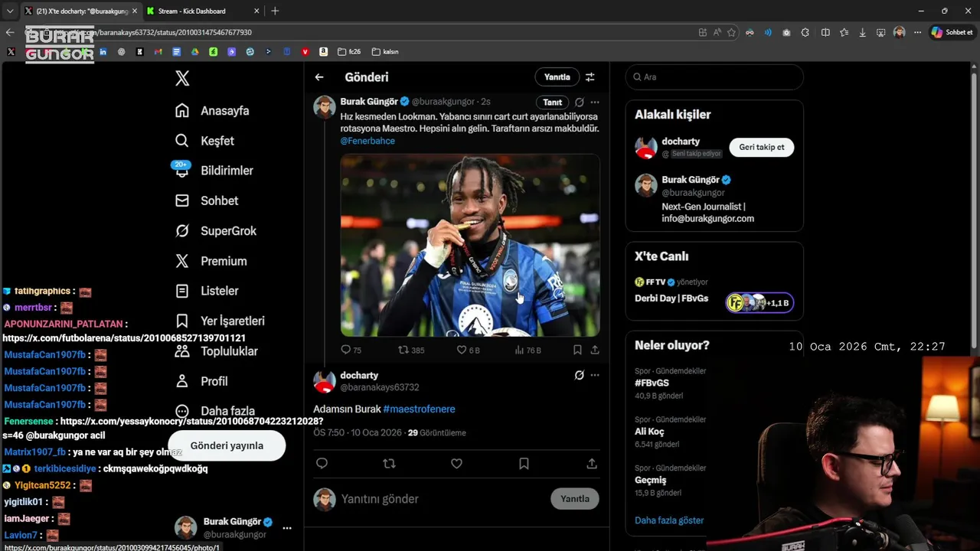Image resolution: width=980 pixels, height=551 pixels.
Task: Open reply sort settings icon
Action: [590, 77]
